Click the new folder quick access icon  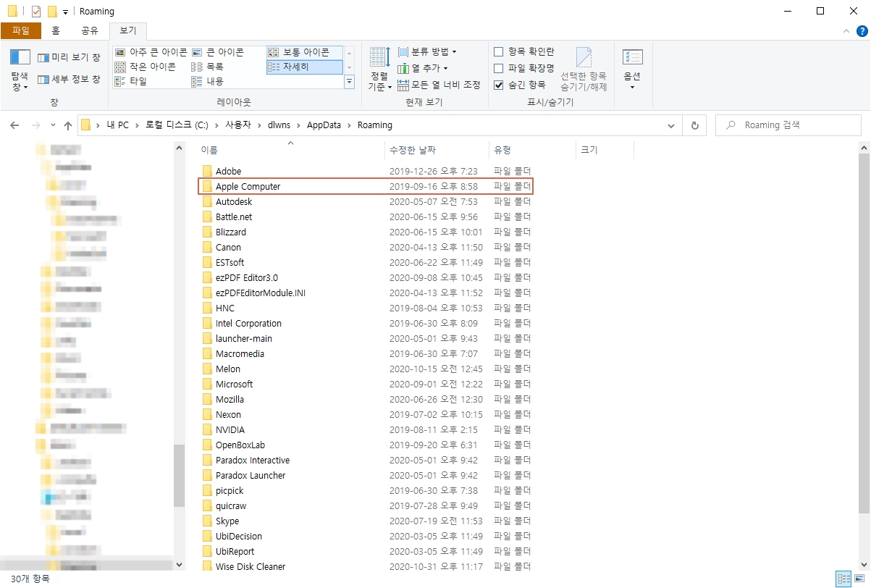click(x=51, y=12)
